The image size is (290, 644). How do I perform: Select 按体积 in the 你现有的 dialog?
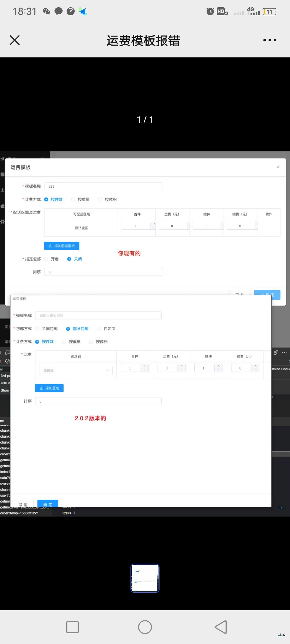(x=107, y=199)
